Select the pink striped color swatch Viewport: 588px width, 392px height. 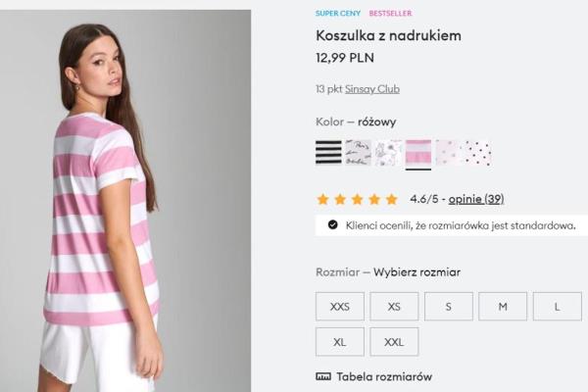pyautogui.click(x=418, y=152)
